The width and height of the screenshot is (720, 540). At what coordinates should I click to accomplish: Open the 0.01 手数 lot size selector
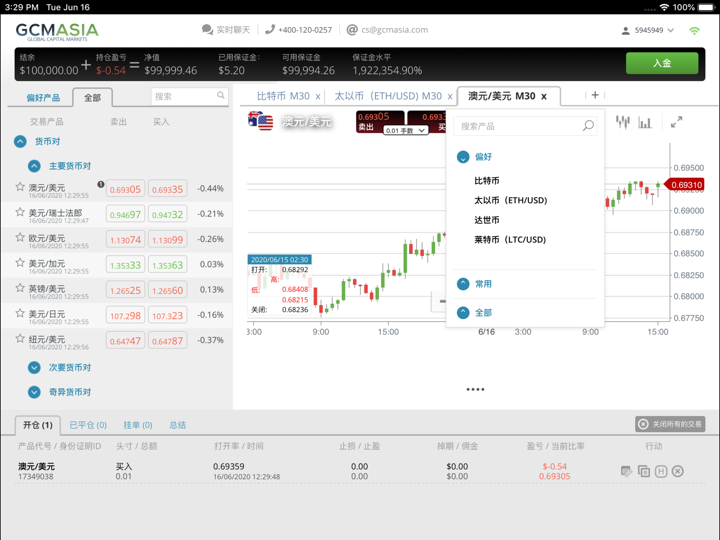click(x=405, y=131)
